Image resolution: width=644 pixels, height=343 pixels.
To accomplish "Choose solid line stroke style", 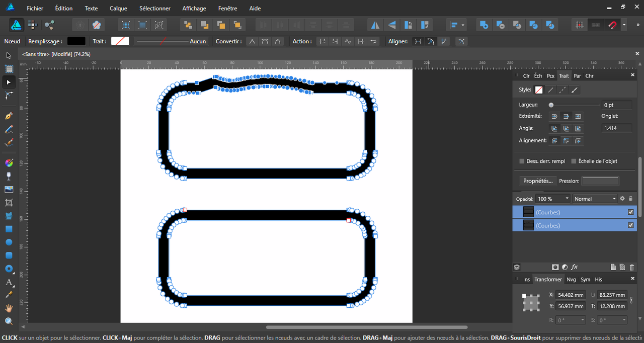I will click(551, 90).
